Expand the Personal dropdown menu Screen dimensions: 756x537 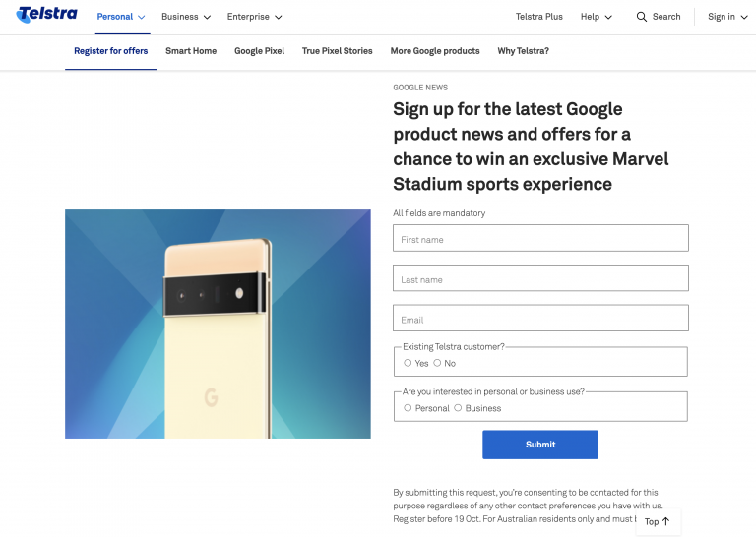coord(120,17)
